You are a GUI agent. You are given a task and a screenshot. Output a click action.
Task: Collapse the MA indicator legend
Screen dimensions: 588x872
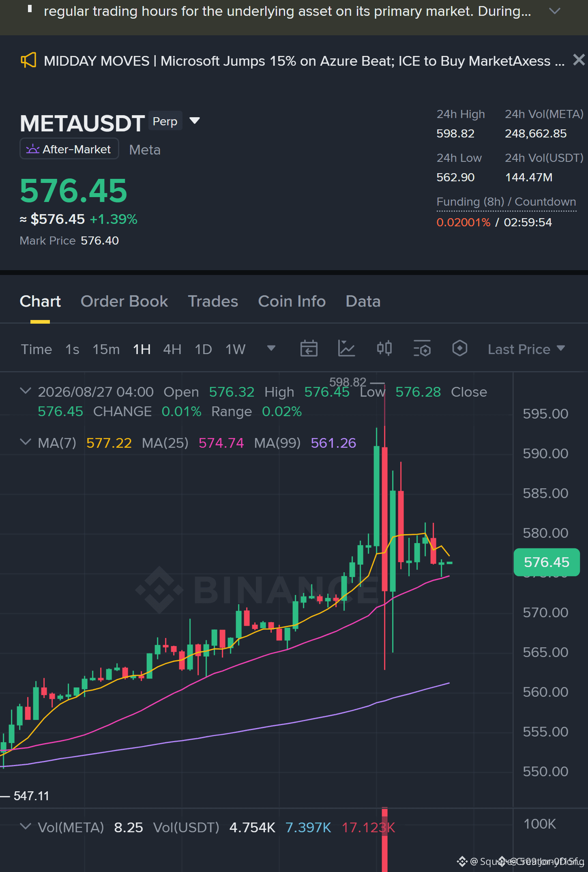tap(26, 442)
